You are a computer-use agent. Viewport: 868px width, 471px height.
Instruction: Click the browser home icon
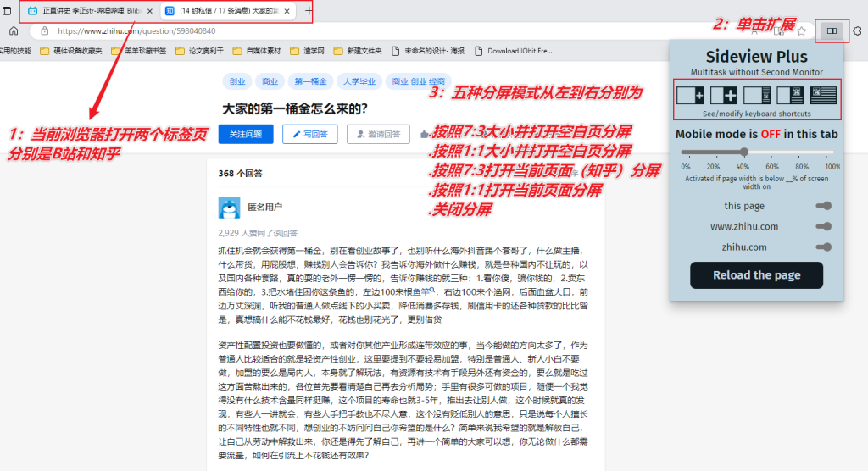point(14,31)
